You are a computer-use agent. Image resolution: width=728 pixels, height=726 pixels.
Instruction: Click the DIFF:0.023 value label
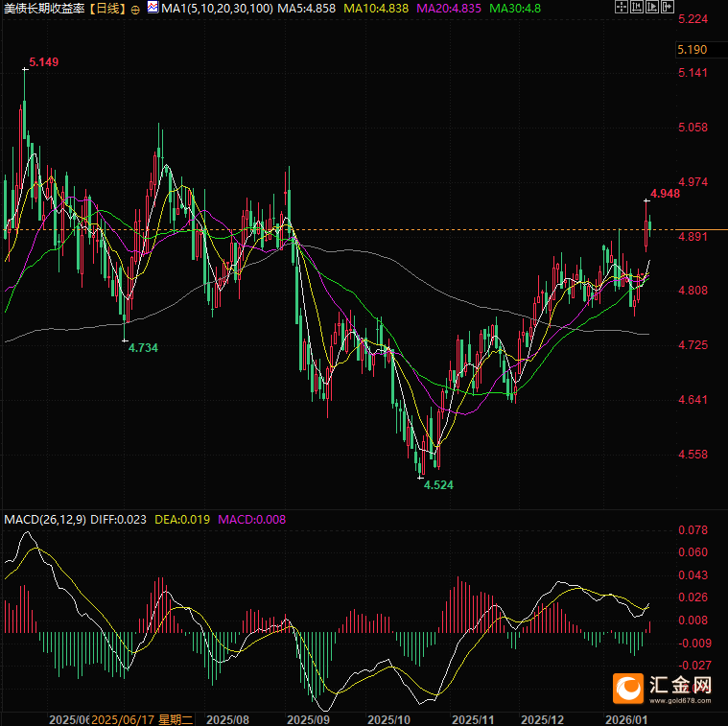[119, 520]
